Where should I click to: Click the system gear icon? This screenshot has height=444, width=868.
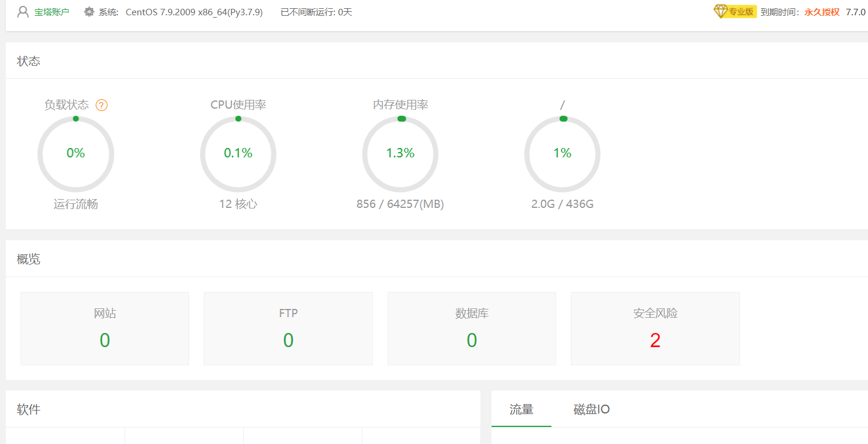(89, 12)
